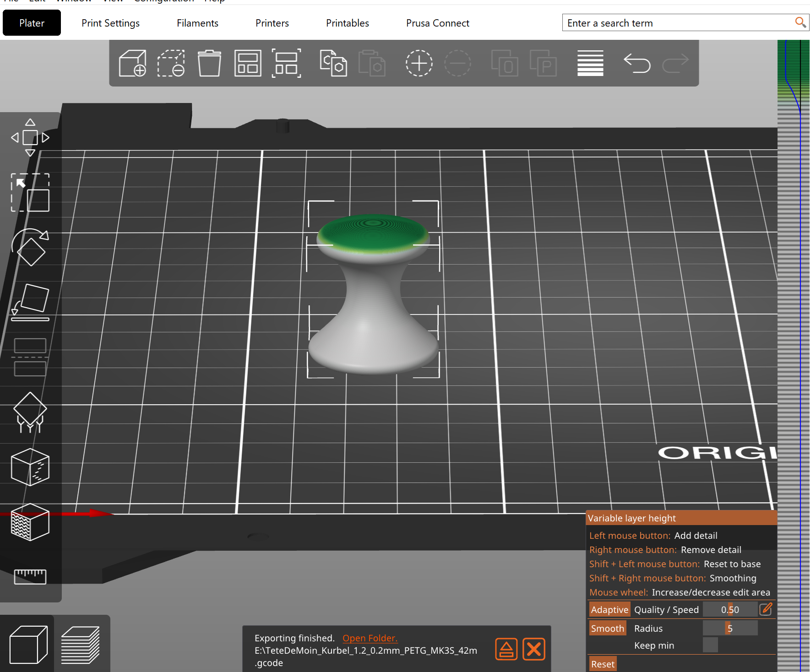Viewport: 810px width, 672px height.
Task: Switch to sliced layers preview view
Action: [x=81, y=645]
